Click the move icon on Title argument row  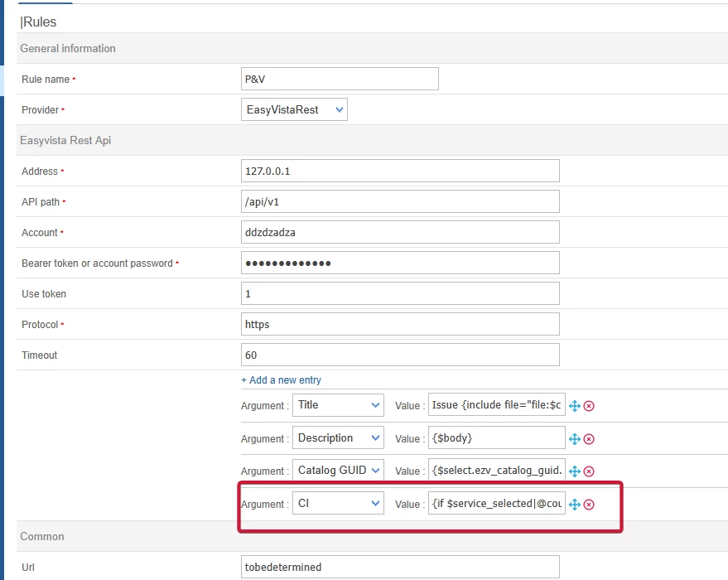[575, 406]
